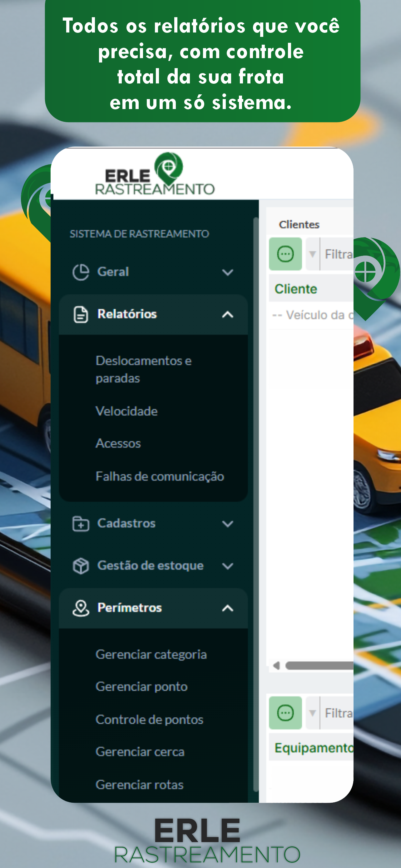
Task: Expand Gestão de estoque chevron
Action: pos(228,566)
